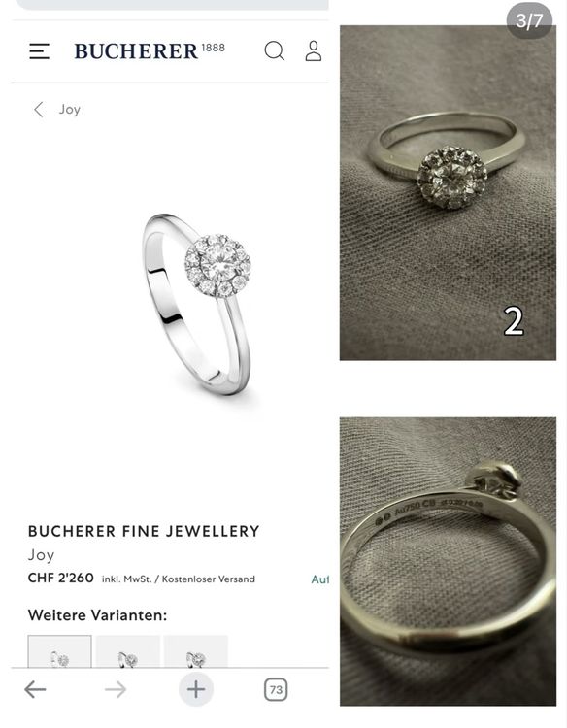Click the Bucherer Fine Jewellery heading
The width and height of the screenshot is (567, 728).
[144, 531]
